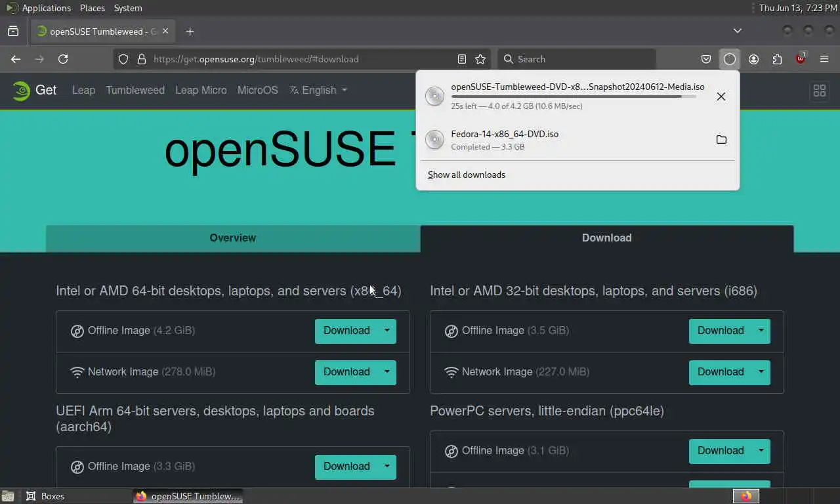Download i686 Network Image
The height and width of the screenshot is (504, 840).
point(721,372)
